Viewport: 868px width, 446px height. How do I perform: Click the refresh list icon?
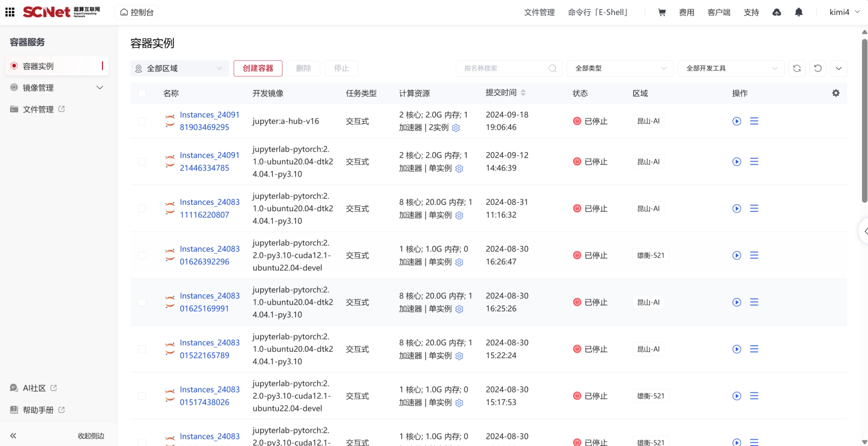tap(797, 68)
